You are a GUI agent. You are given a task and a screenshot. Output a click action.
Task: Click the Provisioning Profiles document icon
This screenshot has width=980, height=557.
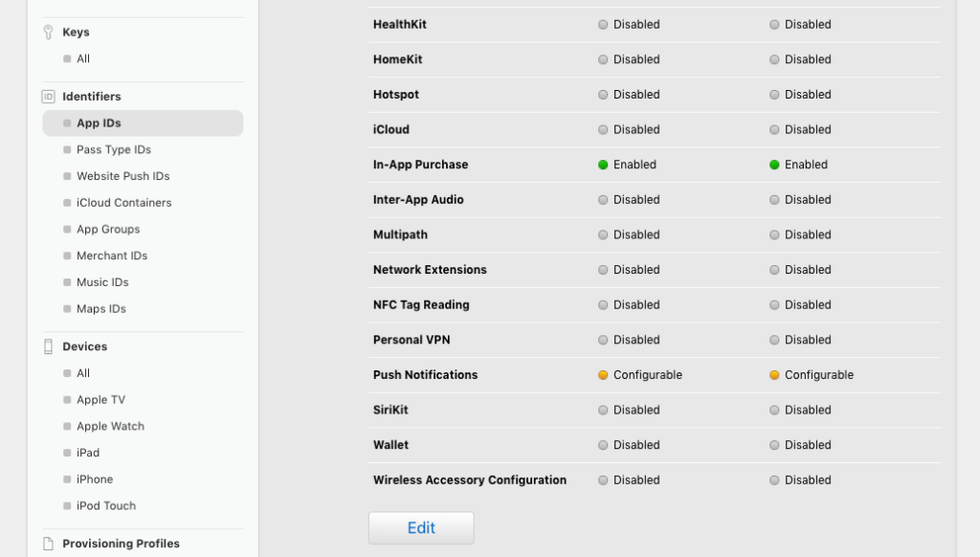click(48, 544)
